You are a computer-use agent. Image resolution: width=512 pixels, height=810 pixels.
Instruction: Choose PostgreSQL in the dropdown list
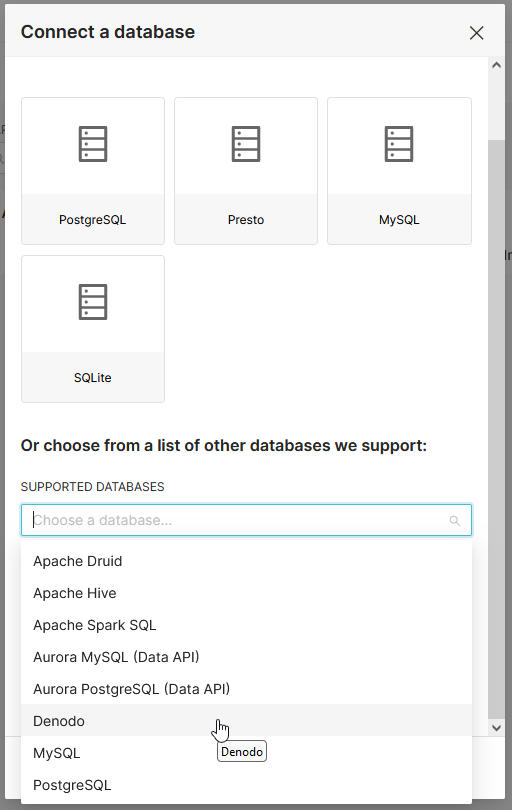[x=246, y=785]
